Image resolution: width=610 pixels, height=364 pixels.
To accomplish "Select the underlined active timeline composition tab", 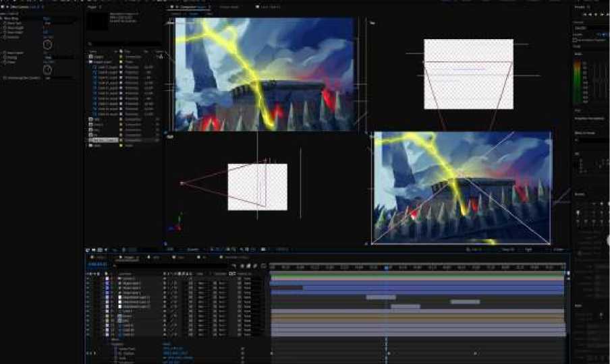I will pos(128,257).
